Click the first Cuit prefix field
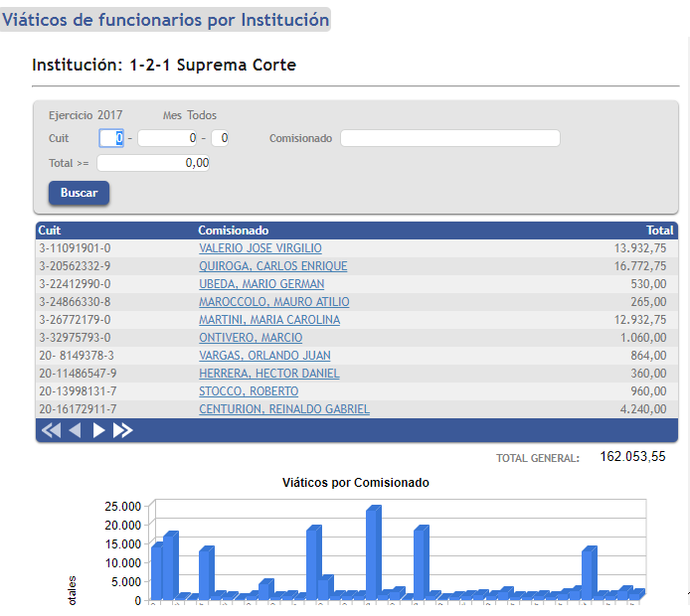This screenshot has width=690, height=616. 111,138
